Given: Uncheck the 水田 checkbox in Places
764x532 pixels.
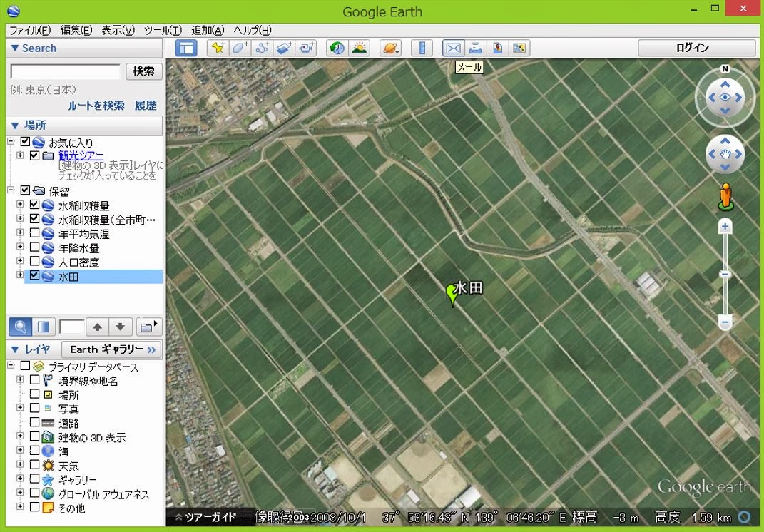Looking at the screenshot, I should [34, 275].
